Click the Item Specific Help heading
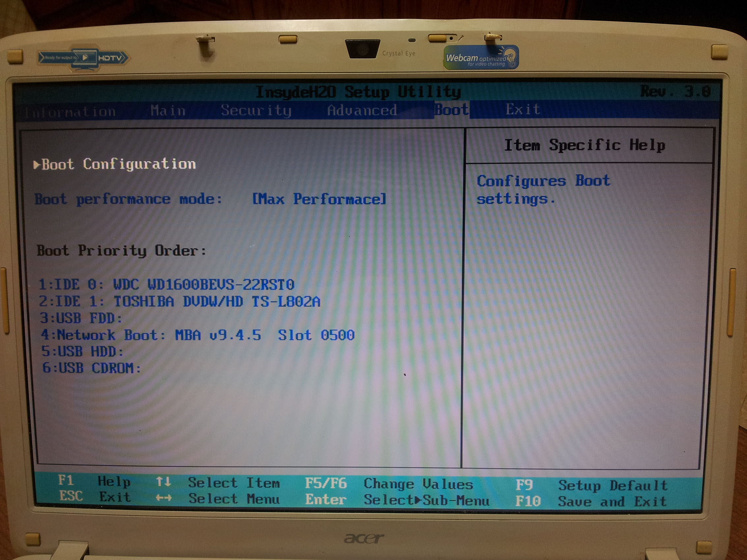This screenshot has width=747, height=560. click(585, 146)
